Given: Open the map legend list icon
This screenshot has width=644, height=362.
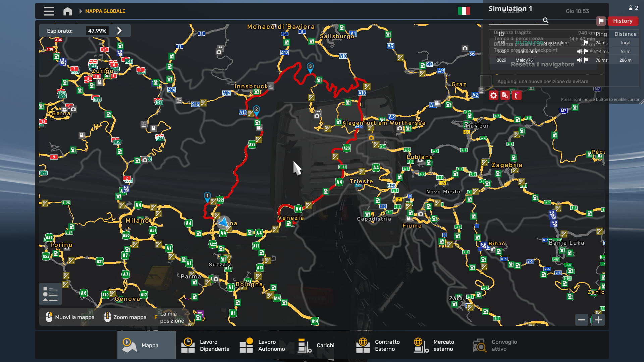Looking at the screenshot, I should (x=50, y=294).
